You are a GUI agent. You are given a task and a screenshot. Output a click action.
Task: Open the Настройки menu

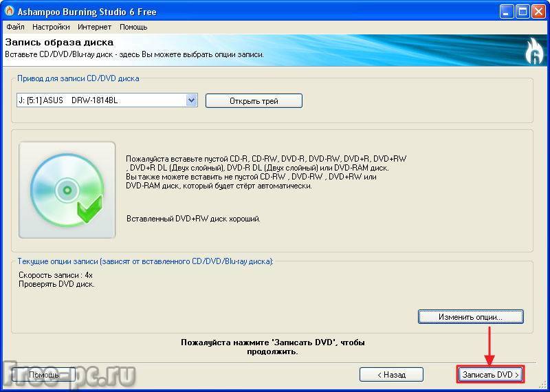coord(51,27)
